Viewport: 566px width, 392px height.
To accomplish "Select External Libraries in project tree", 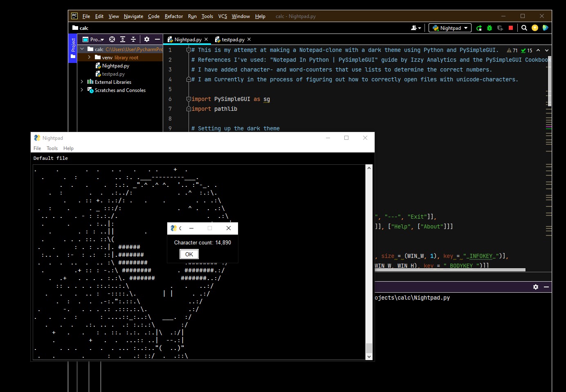I will tap(113, 82).
